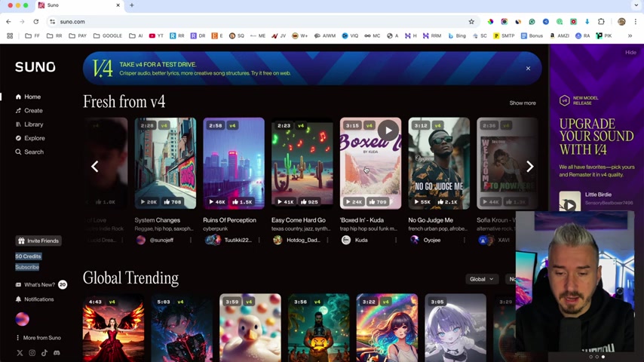The width and height of the screenshot is (644, 362).
Task: Open Suno's TikTok icon
Action: click(x=44, y=353)
